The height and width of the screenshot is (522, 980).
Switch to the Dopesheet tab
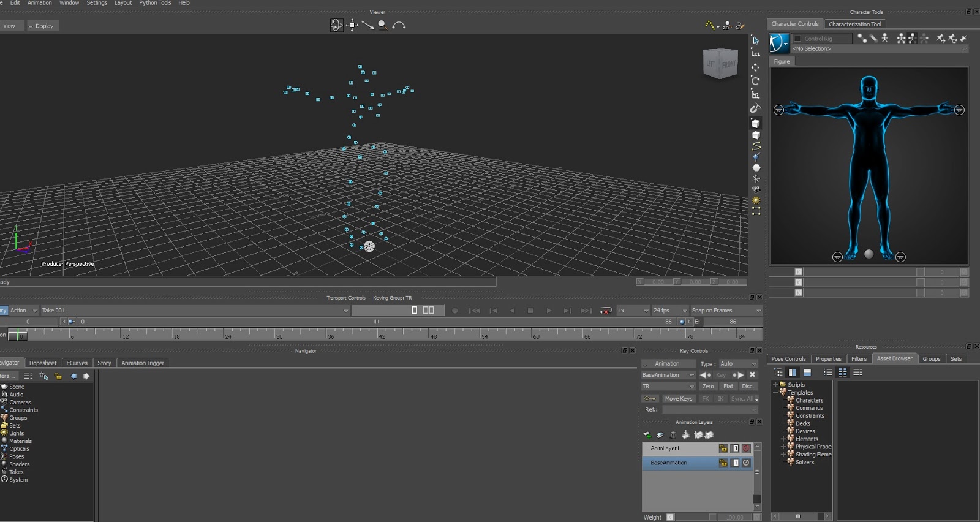tap(43, 363)
